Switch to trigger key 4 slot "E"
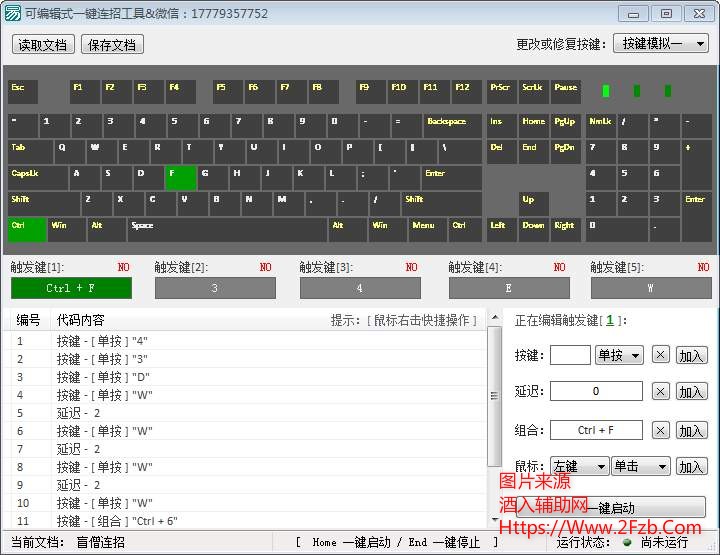The height and width of the screenshot is (555, 720). click(x=509, y=288)
